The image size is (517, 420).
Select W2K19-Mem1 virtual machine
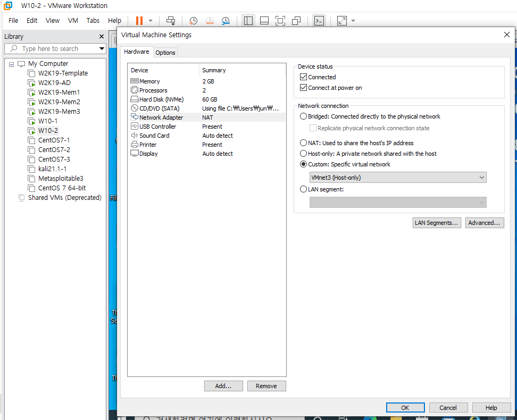pyautogui.click(x=59, y=93)
